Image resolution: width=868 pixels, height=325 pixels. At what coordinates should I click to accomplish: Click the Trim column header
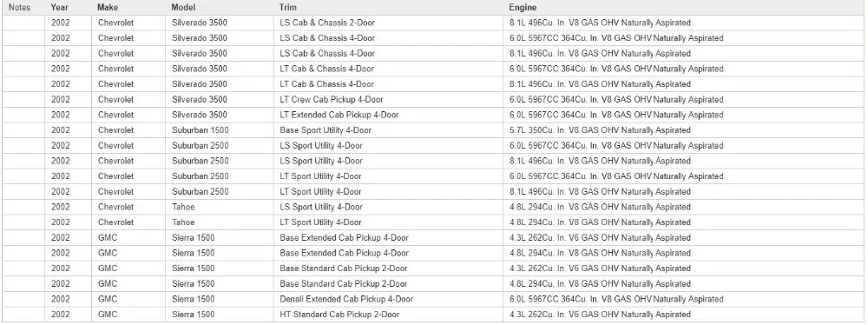(288, 8)
